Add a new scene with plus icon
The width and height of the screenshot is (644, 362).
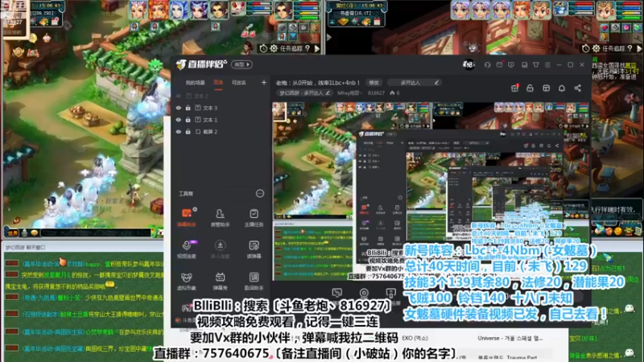pos(264,83)
